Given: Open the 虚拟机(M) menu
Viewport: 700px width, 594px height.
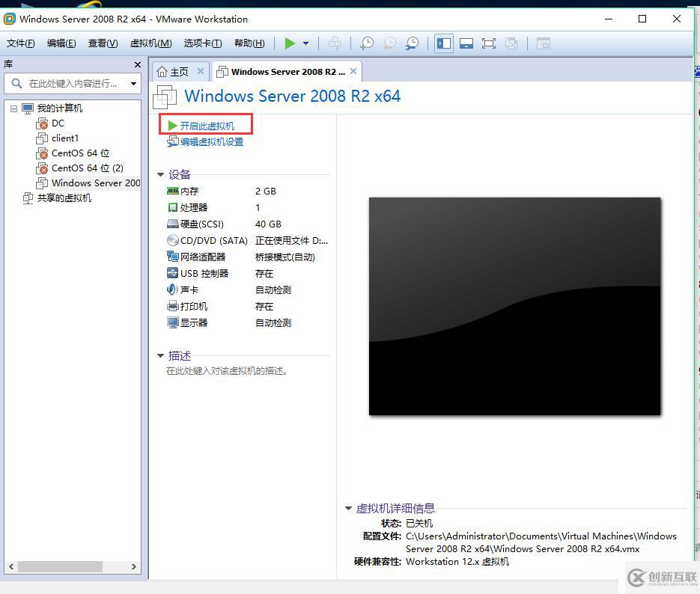Looking at the screenshot, I should click(151, 43).
